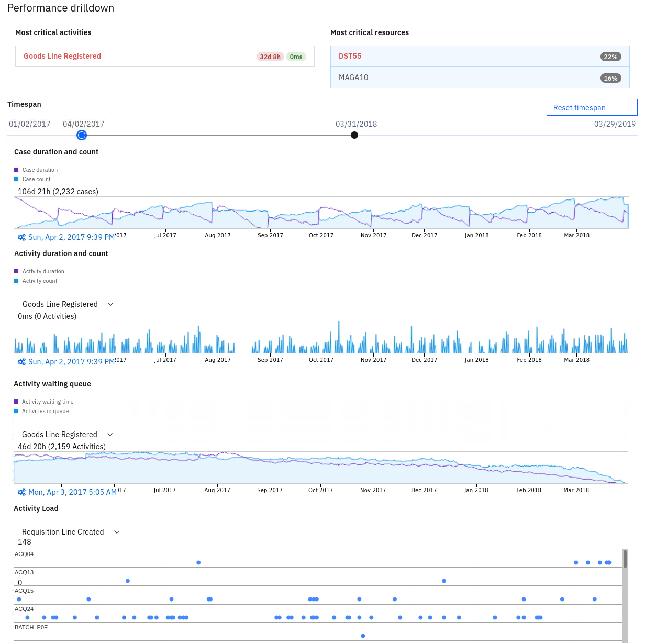645x644 pixels.
Task: Click the Activity duration legend marker
Action: tap(16, 271)
